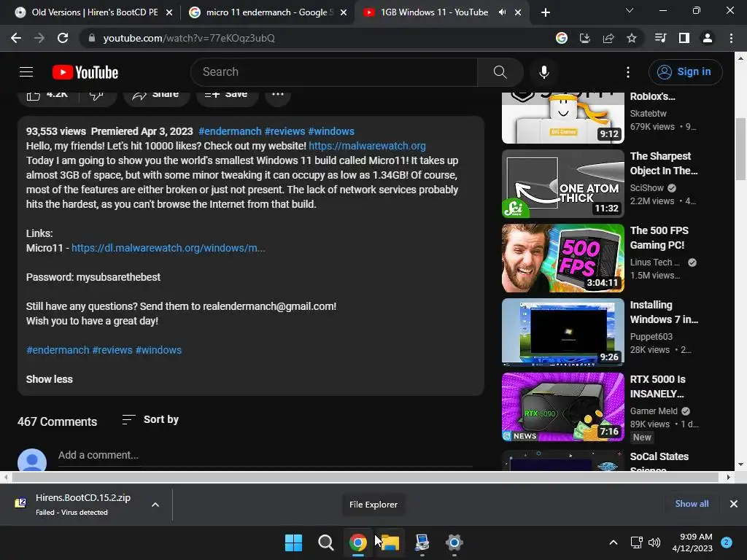This screenshot has height=560, width=747.
Task: Open YouTube settings three-dot menu
Action: point(628,72)
